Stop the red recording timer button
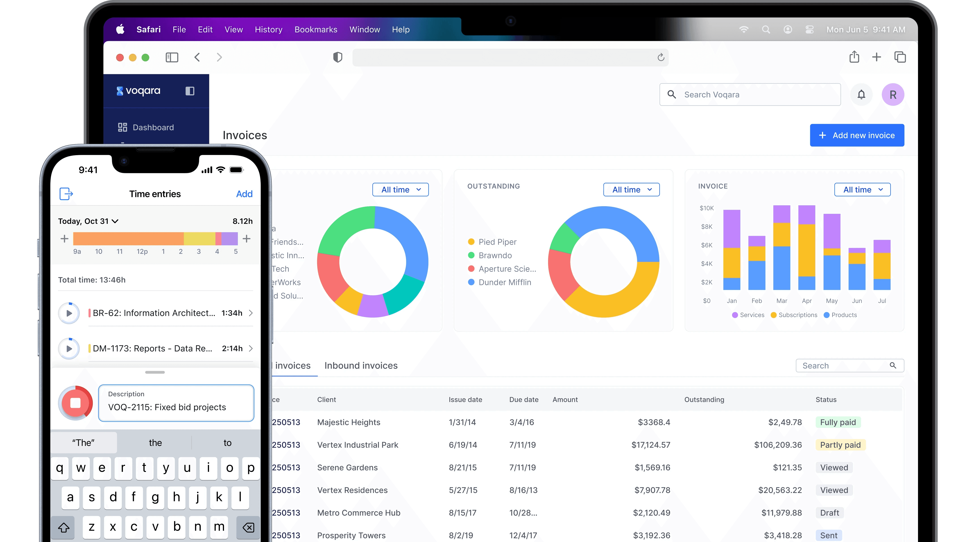The width and height of the screenshot is (980, 542). (x=75, y=403)
